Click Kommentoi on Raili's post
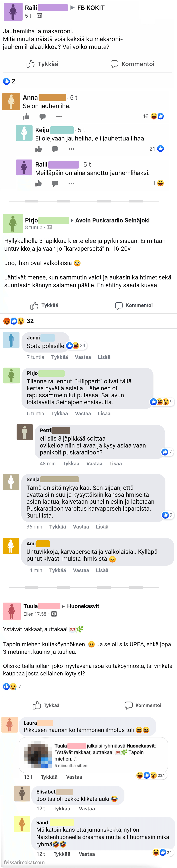Viewport: 177px width, 868px height. click(x=133, y=64)
